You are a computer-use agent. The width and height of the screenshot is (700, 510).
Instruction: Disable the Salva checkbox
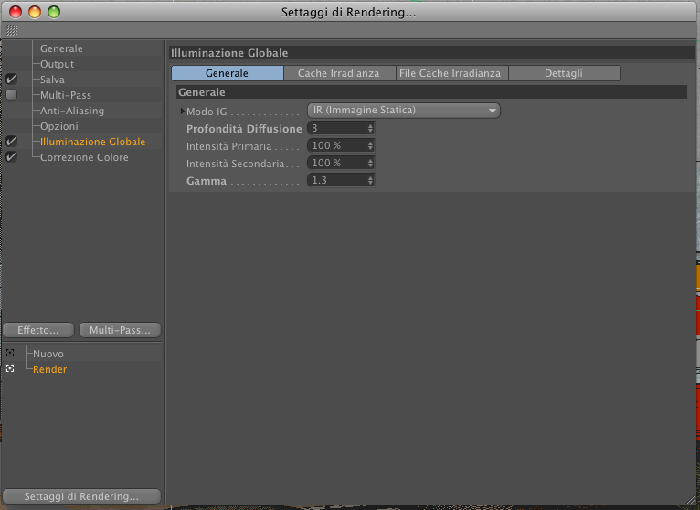11,79
